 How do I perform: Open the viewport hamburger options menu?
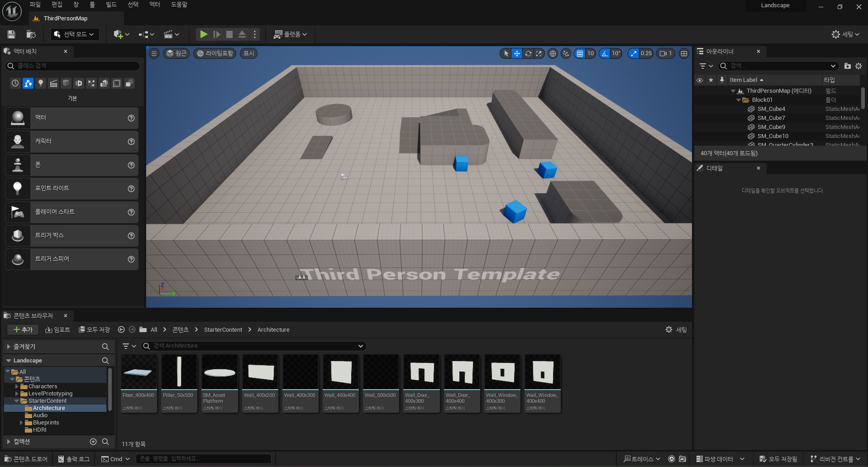[154, 53]
